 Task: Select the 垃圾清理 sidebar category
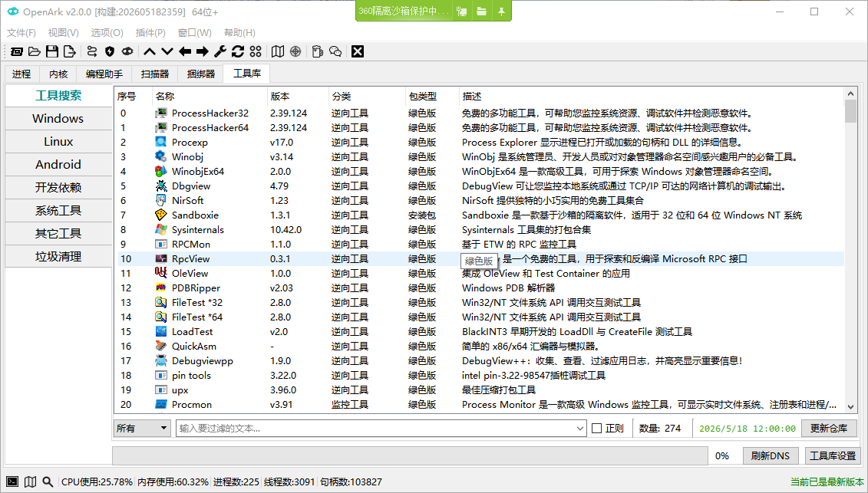click(58, 257)
